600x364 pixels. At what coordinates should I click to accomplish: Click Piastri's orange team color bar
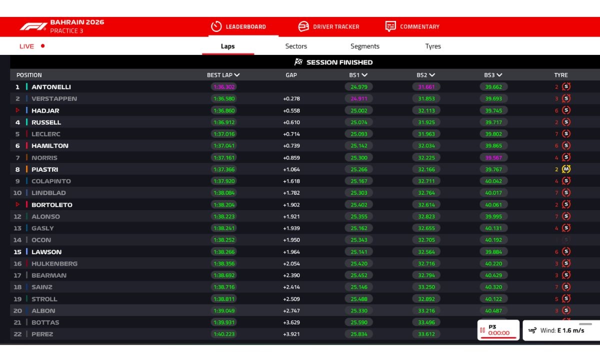26,169
